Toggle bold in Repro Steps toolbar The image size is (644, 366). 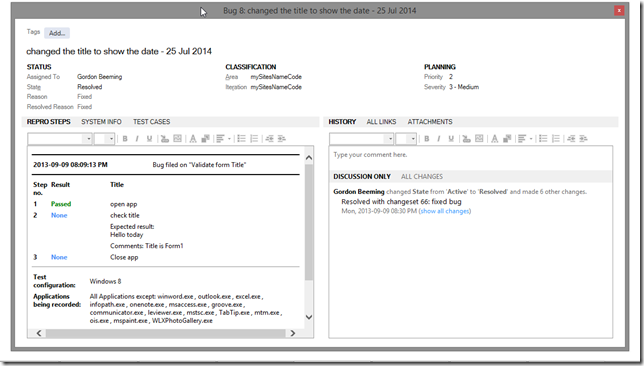(x=125, y=139)
